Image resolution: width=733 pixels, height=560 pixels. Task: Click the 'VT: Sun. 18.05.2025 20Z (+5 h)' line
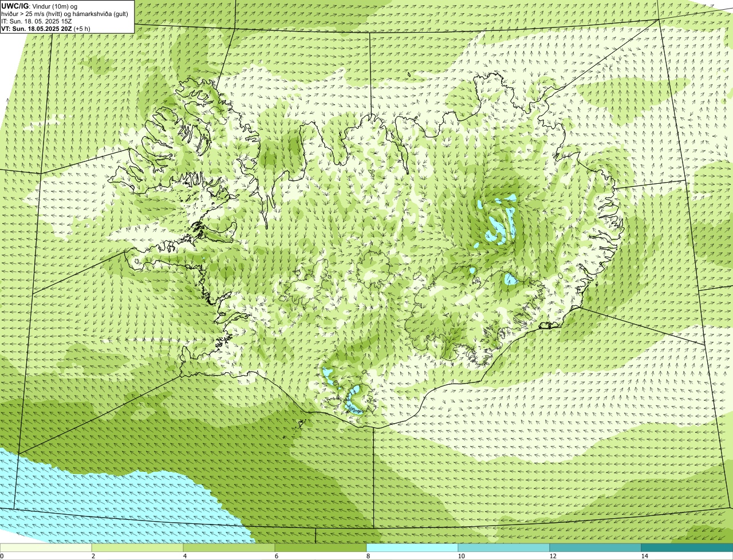click(46, 29)
